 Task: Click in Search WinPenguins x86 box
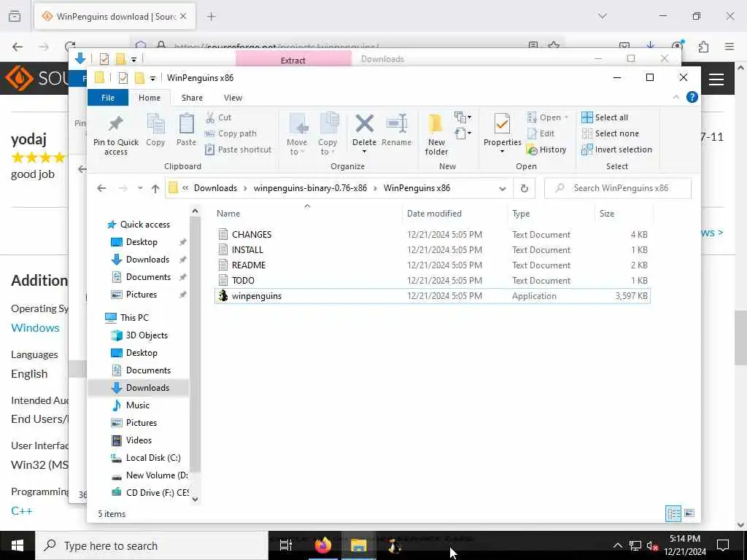click(x=617, y=188)
